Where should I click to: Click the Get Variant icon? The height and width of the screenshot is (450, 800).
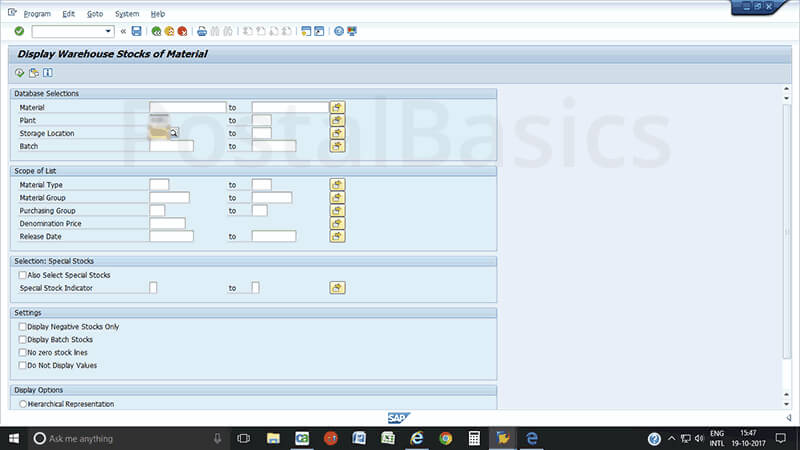(33, 72)
